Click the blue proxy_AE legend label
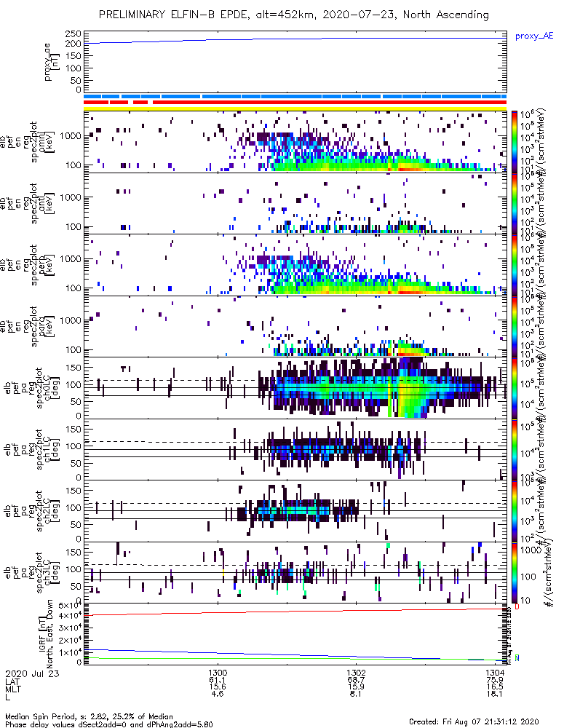This screenshot has width=564, height=728. click(534, 36)
